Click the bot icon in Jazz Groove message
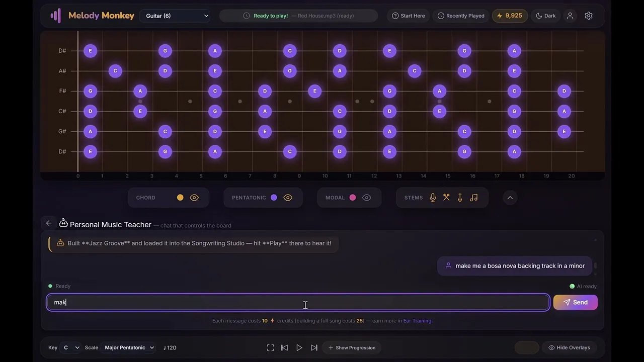Viewport: 644px width, 362px height. pyautogui.click(x=60, y=243)
